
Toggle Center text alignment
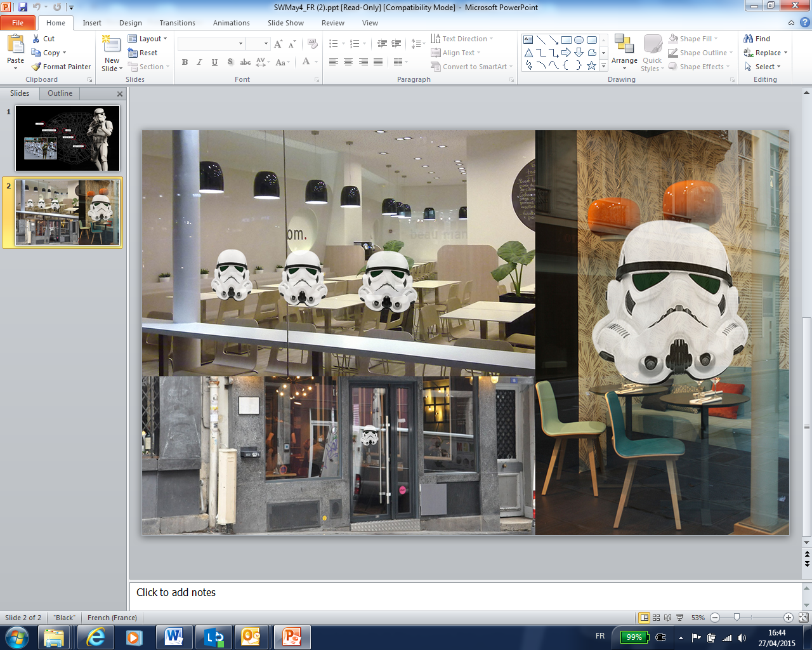pyautogui.click(x=348, y=62)
